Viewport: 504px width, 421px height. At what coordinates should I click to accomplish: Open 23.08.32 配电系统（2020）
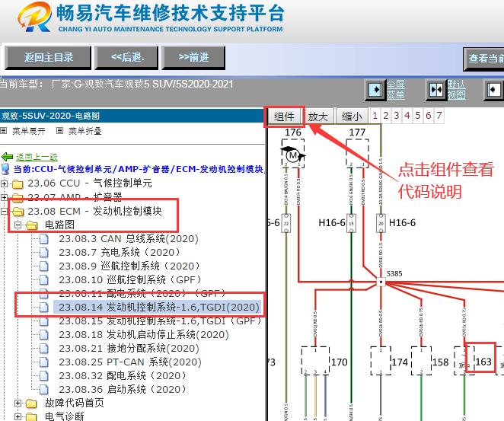coord(123,375)
